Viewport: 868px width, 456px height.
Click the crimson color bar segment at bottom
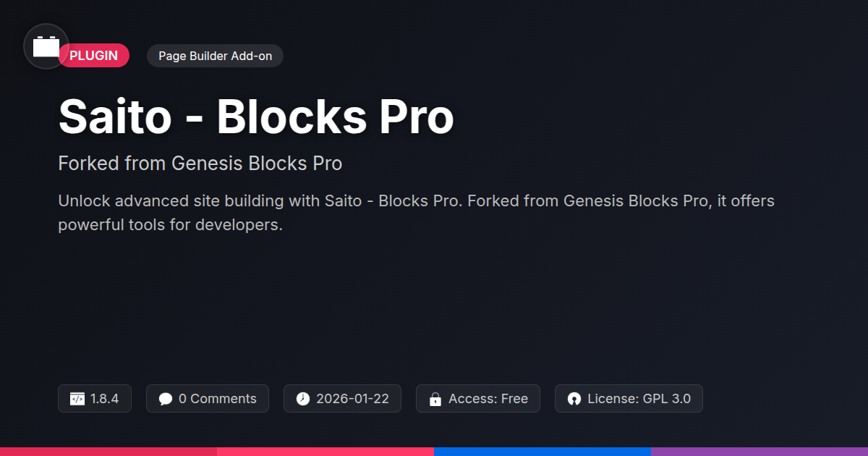(109, 451)
